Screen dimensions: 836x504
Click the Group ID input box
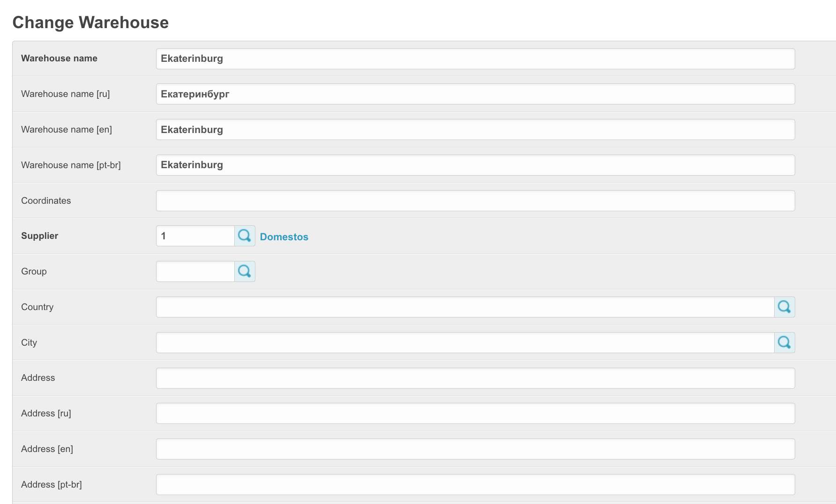click(195, 271)
